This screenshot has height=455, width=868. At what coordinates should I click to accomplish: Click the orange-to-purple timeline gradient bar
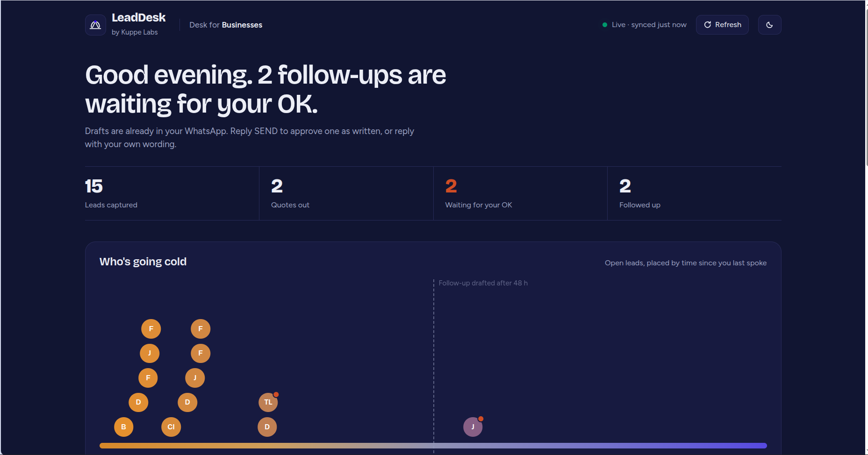[433, 446]
